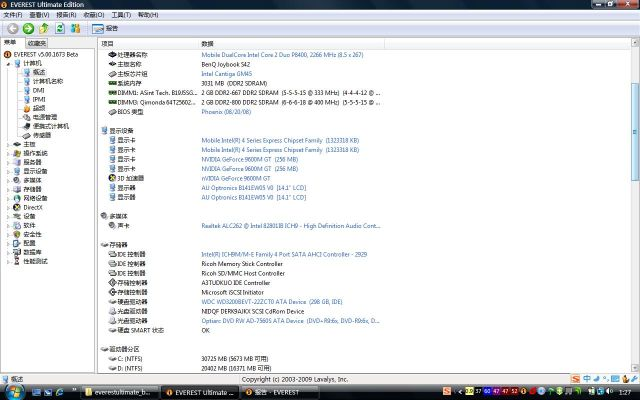Expand the 服务器 tree node

click(8, 162)
